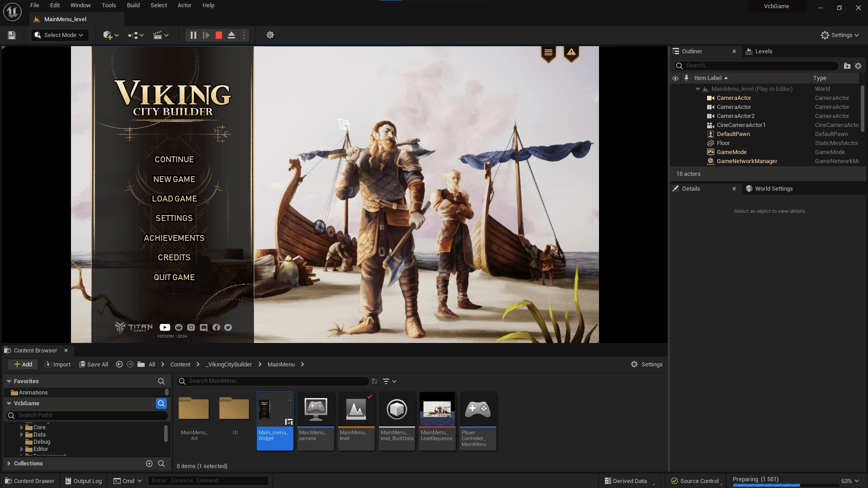Click the Outliner search field

click(x=756, y=66)
